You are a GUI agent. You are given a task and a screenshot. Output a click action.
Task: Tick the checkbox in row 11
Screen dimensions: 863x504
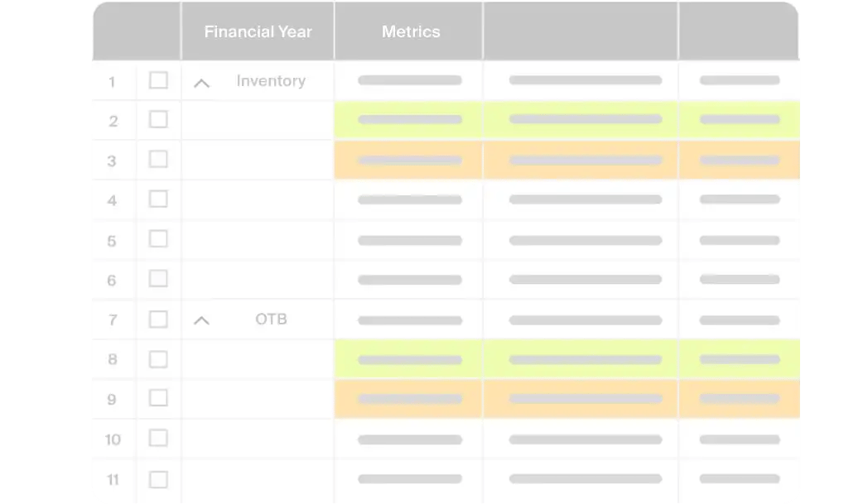click(x=158, y=479)
